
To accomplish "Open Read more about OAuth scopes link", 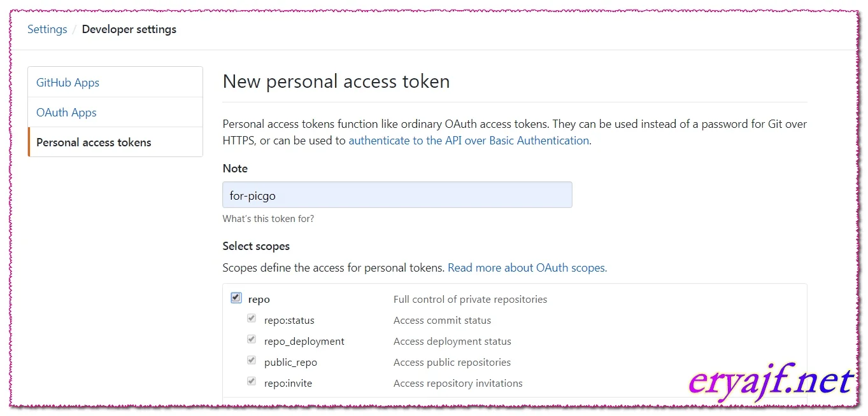I will (527, 268).
